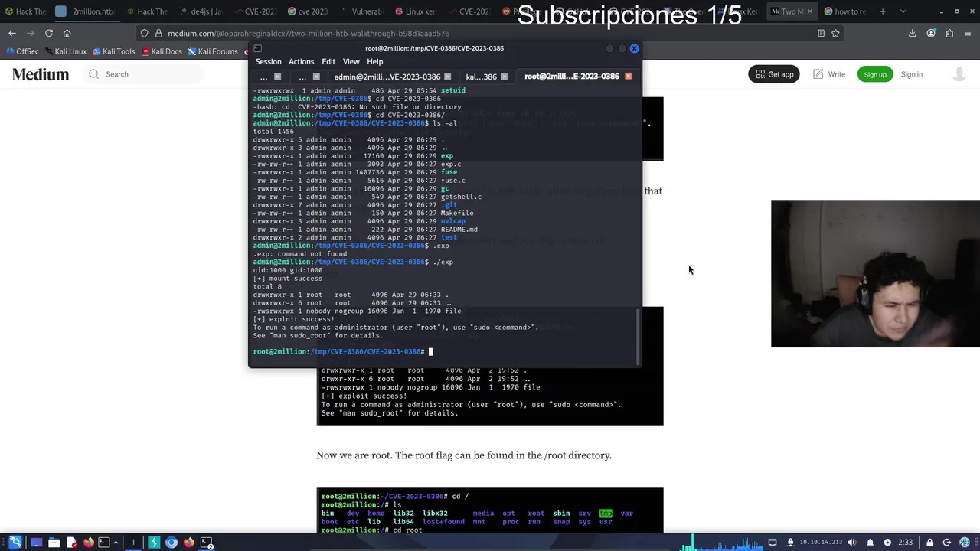Click the VPN network tray icon

[x=790, y=543]
